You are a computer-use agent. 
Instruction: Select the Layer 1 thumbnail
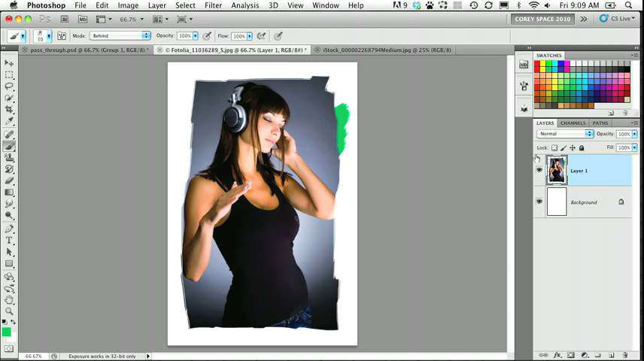pyautogui.click(x=557, y=171)
